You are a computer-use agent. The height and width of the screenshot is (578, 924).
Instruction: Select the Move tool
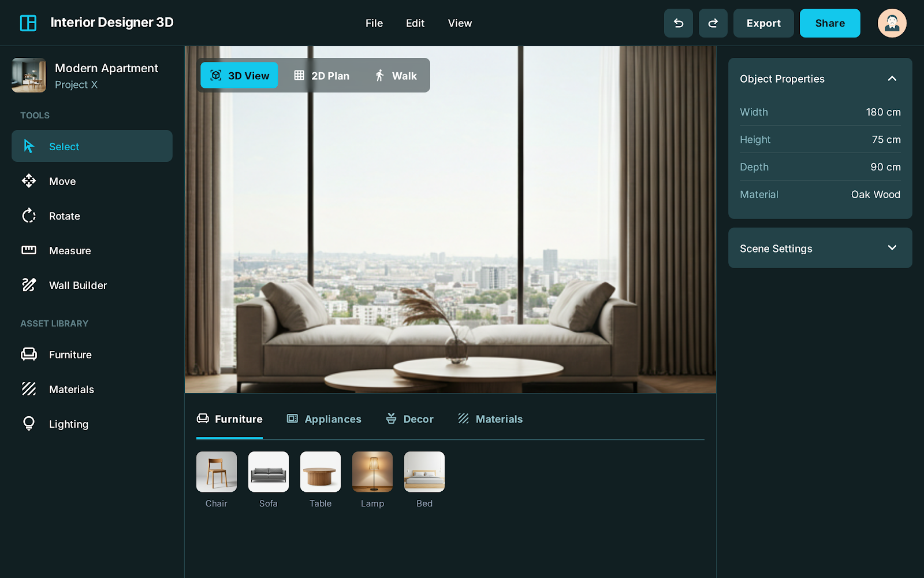click(x=62, y=181)
